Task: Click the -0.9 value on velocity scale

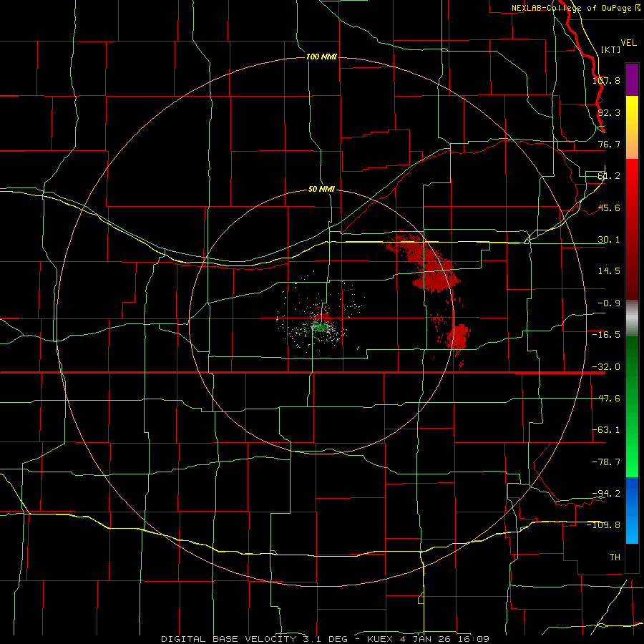Action: pos(609,303)
